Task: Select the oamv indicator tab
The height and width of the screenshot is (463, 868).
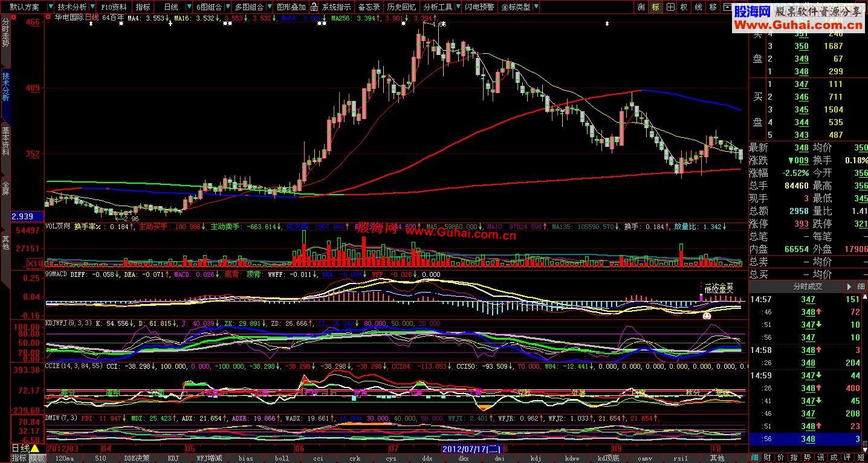Action: click(x=644, y=458)
